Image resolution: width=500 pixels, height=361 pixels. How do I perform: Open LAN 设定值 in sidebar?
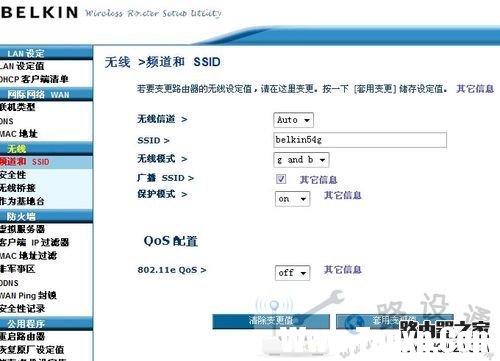22,66
